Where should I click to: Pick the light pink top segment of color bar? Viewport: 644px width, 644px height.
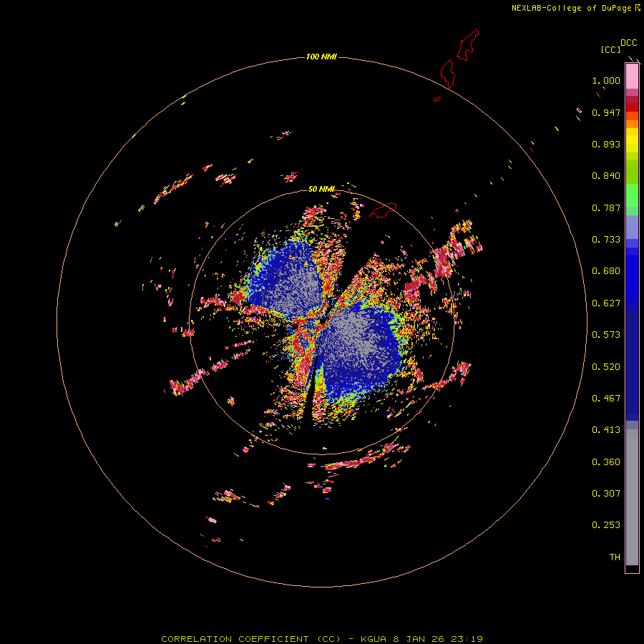(x=632, y=77)
